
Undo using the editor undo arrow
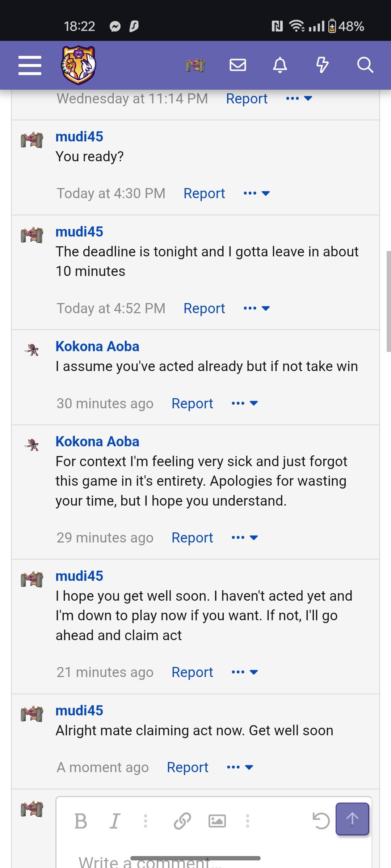(x=321, y=821)
